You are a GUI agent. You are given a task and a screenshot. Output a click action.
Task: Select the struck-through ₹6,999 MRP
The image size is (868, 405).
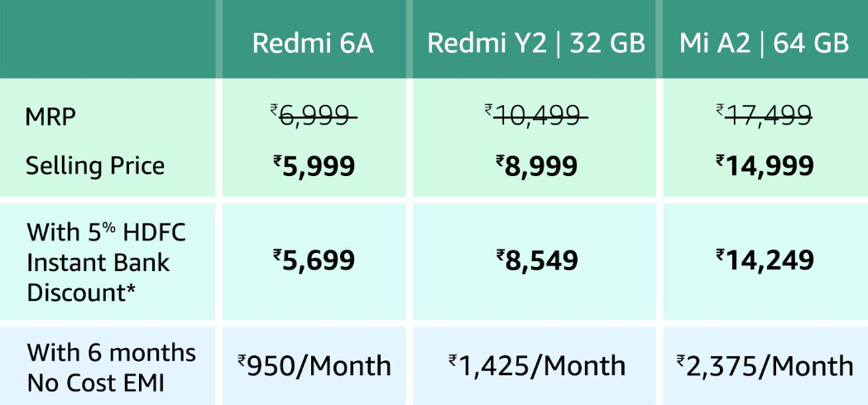[x=314, y=117]
